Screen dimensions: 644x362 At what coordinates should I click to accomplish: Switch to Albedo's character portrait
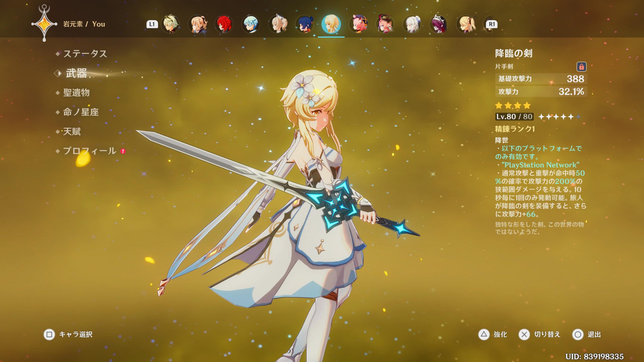pyautogui.click(x=171, y=24)
